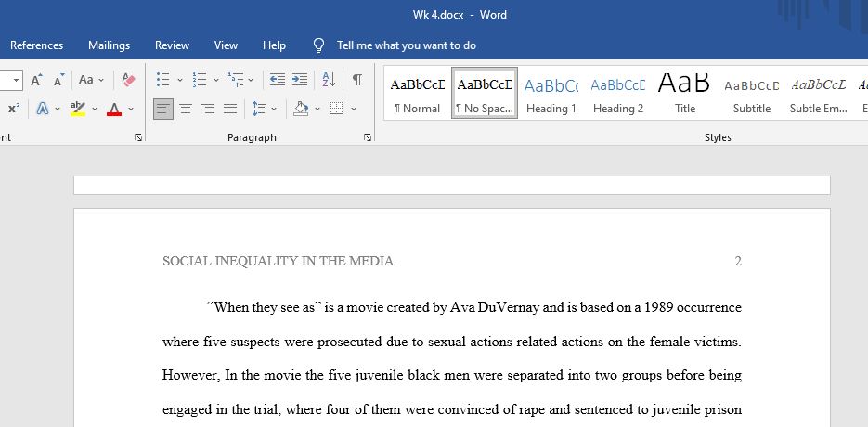Expand Change Case dropdown arrow
The height and width of the screenshot is (427, 868).
tap(101, 81)
